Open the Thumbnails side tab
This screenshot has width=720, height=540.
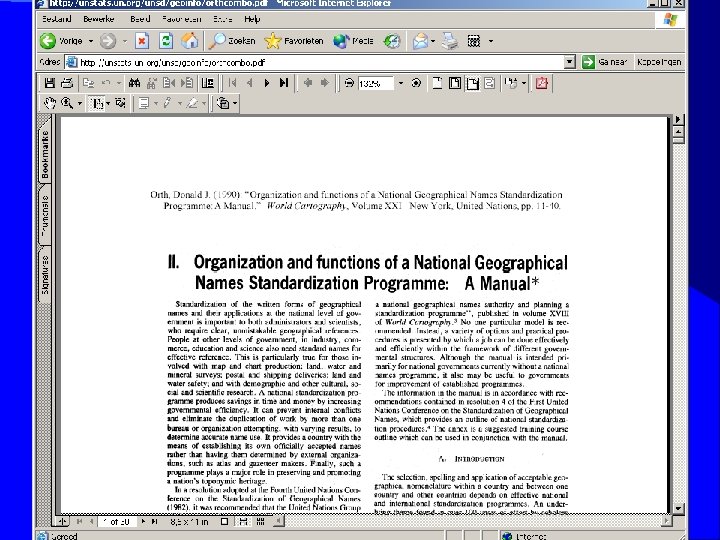(45, 216)
